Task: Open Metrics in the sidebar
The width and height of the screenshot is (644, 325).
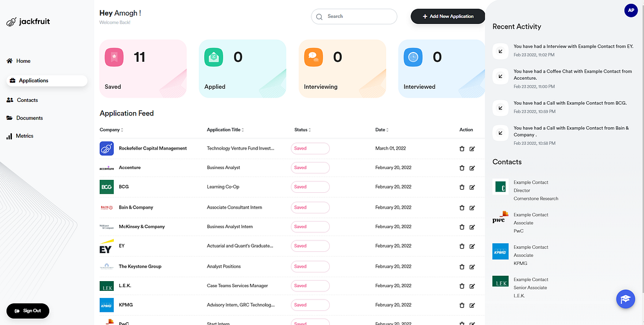Action: 19,136
